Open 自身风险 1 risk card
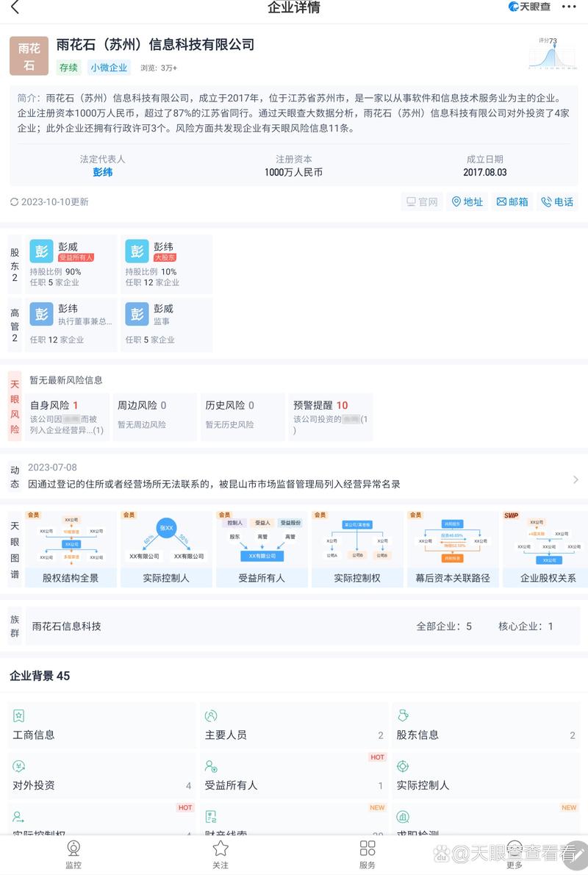This screenshot has height=875, width=588. coord(68,417)
